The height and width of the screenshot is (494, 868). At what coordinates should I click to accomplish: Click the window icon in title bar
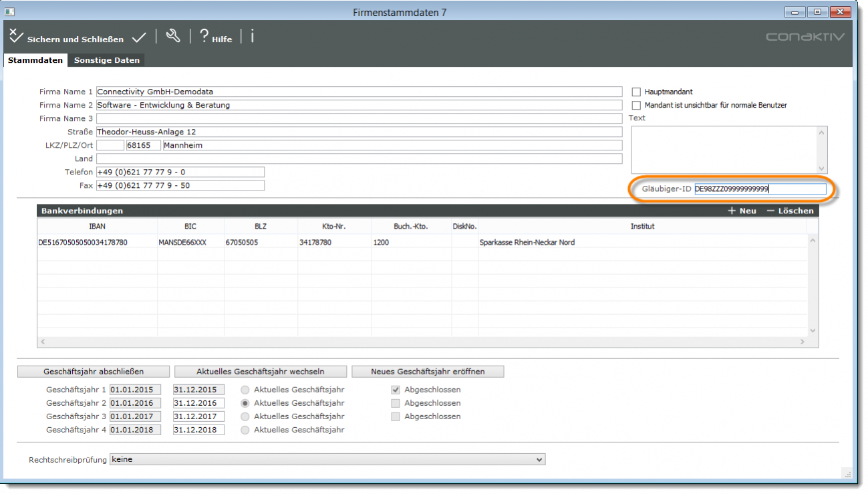point(9,12)
